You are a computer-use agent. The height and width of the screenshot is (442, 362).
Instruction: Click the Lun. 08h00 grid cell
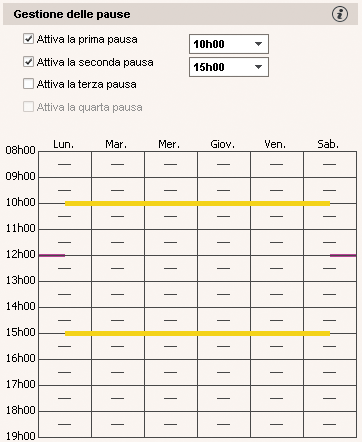point(65,164)
